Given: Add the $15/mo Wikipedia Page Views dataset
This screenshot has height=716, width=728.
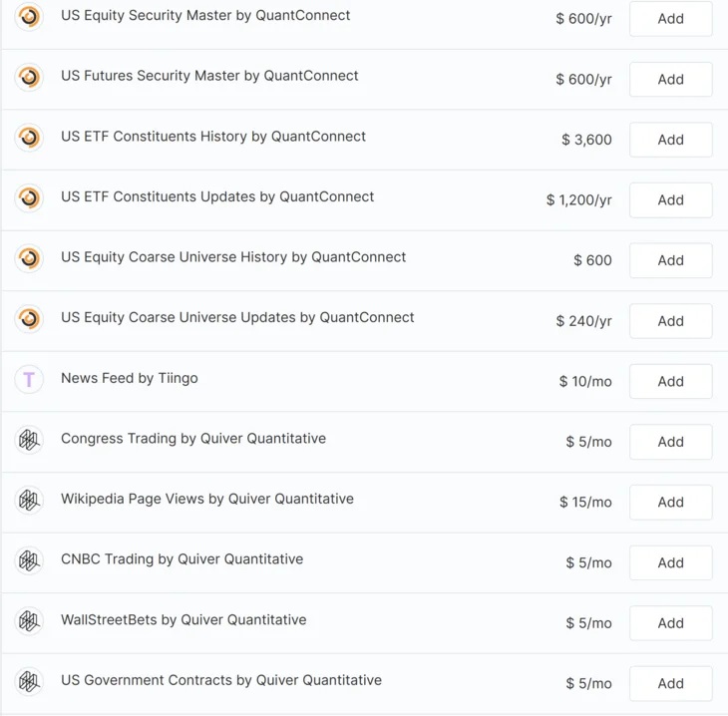Looking at the screenshot, I should (x=670, y=502).
